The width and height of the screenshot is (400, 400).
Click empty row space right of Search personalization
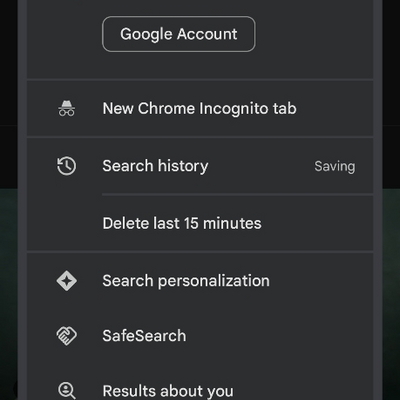322,281
